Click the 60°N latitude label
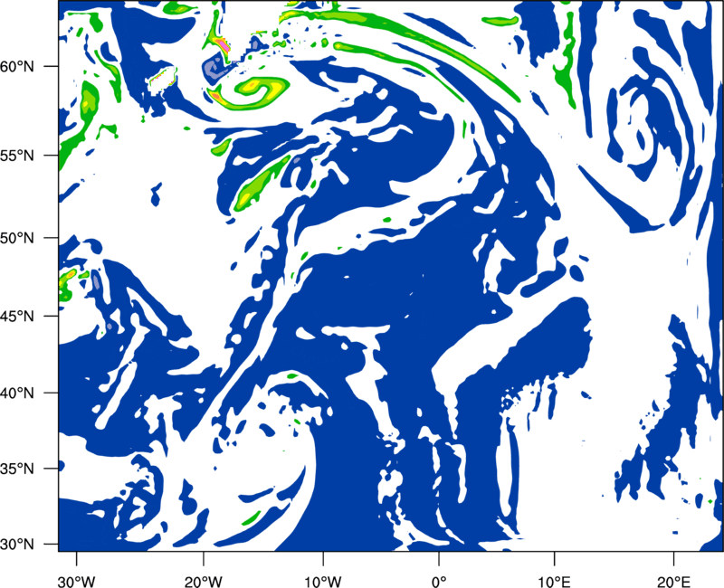The width and height of the screenshot is (724, 588). [17, 67]
